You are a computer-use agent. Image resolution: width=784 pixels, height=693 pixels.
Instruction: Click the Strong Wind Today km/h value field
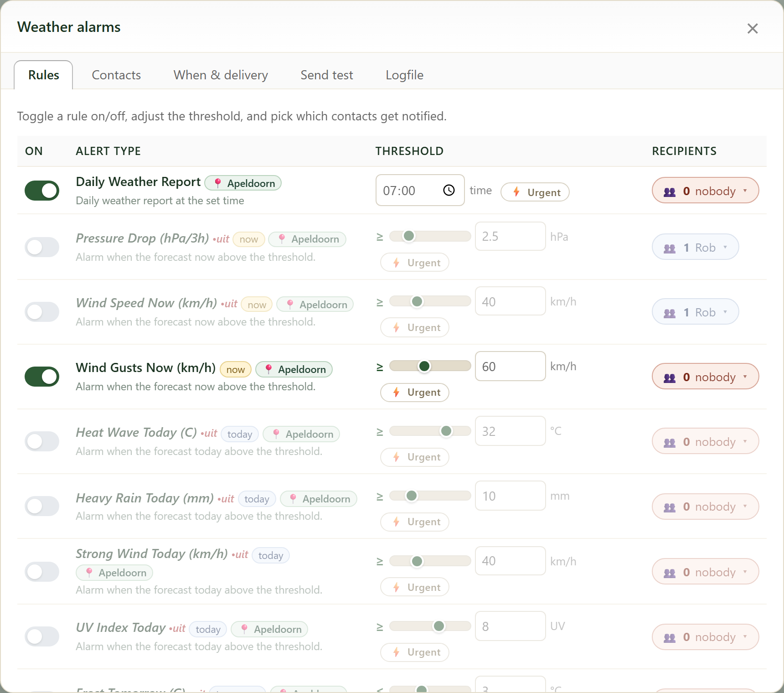510,561
